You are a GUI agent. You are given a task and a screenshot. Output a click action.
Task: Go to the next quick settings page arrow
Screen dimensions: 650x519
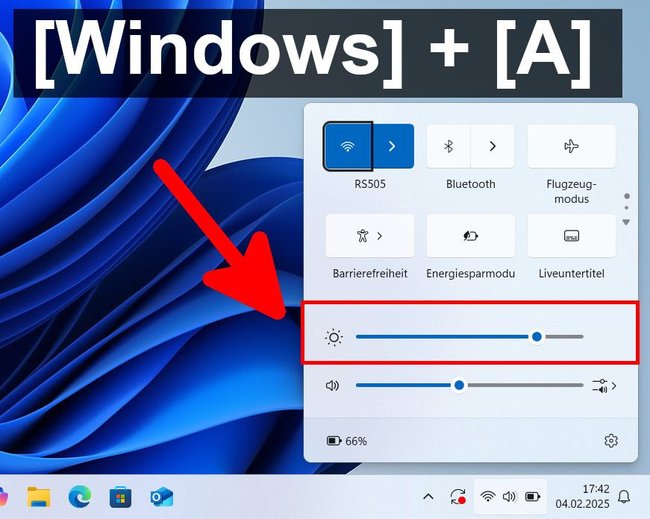626,222
